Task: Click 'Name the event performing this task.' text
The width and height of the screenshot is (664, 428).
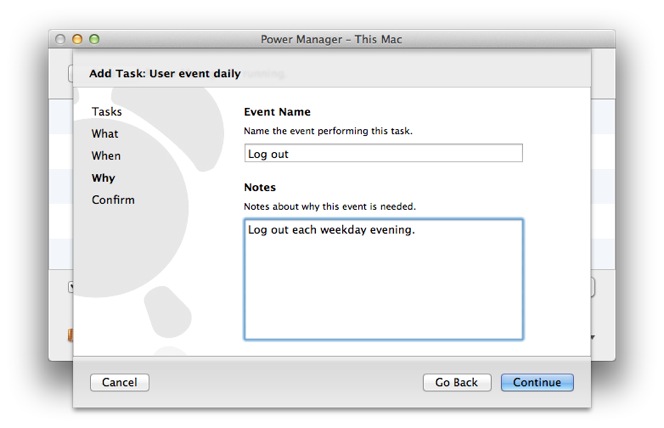Action: (328, 131)
